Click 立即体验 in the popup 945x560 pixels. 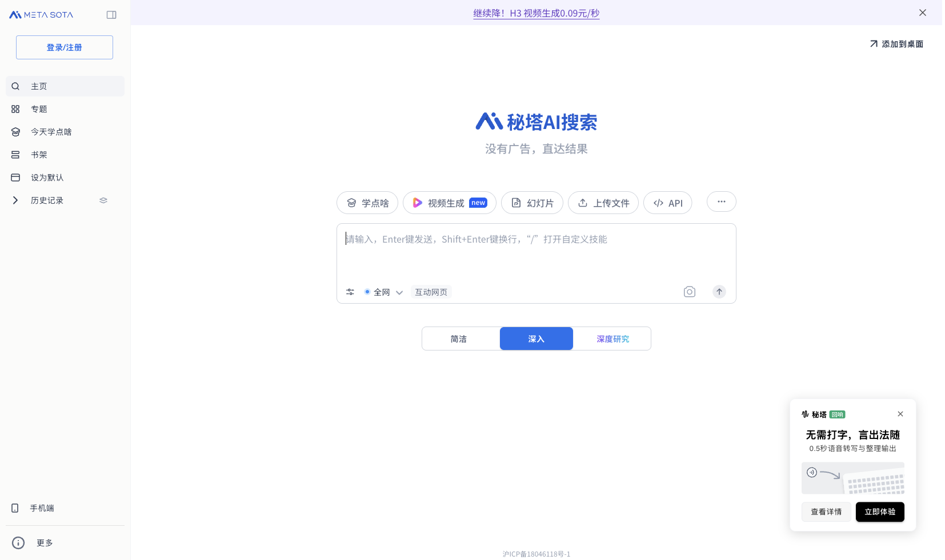click(880, 512)
